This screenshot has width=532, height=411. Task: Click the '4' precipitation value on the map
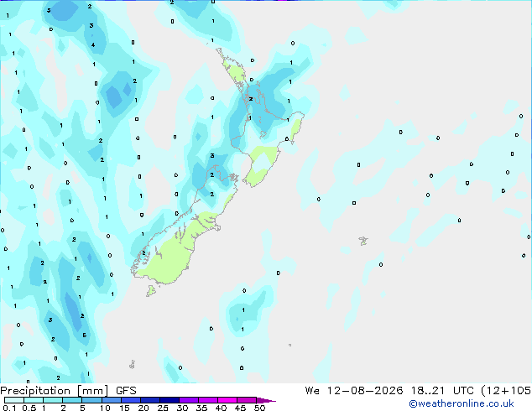coord(93,45)
